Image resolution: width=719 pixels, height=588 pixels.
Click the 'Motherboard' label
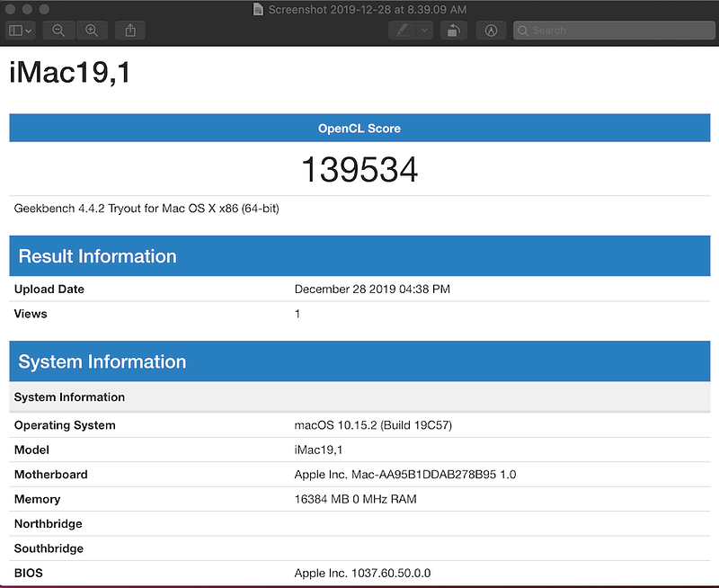coord(51,474)
